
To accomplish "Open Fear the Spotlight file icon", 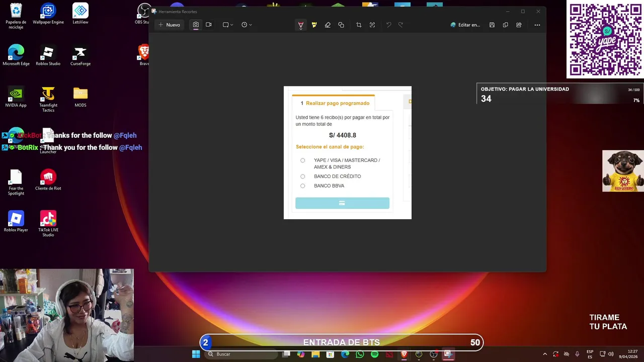I will [16, 183].
